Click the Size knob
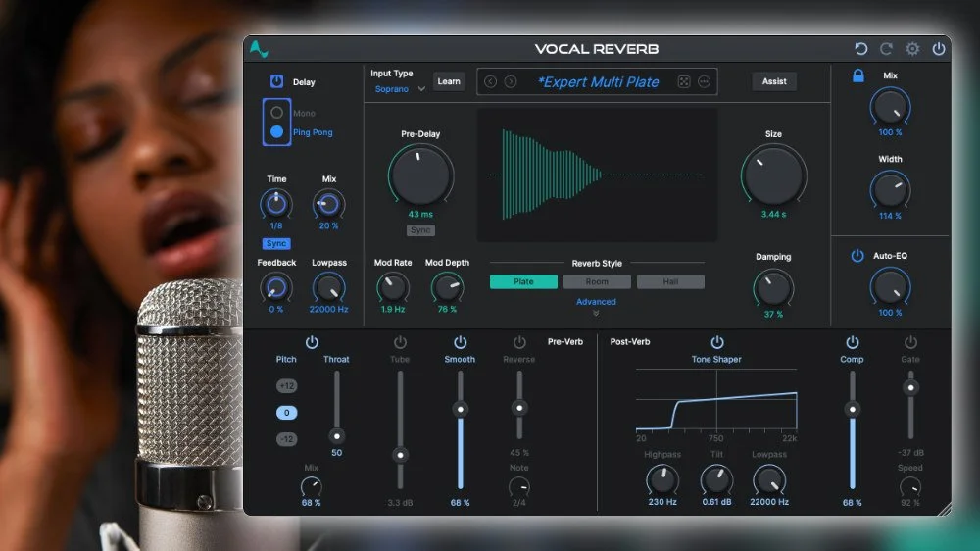This screenshot has height=551, width=980. (x=774, y=175)
